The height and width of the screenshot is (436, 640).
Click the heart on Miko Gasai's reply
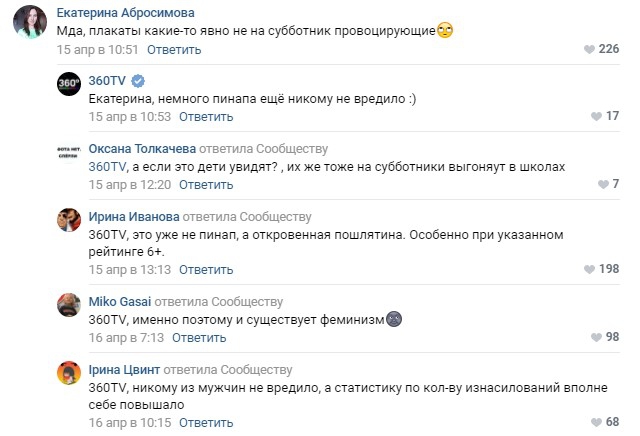[595, 338]
